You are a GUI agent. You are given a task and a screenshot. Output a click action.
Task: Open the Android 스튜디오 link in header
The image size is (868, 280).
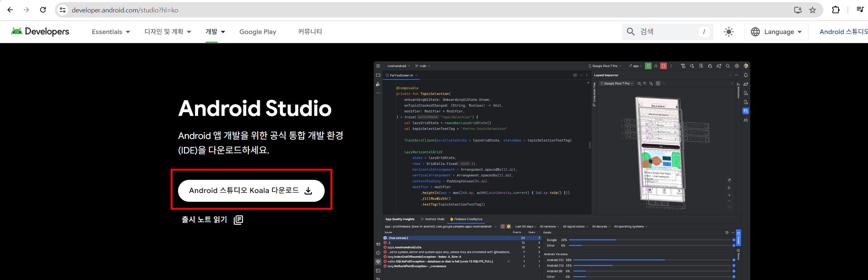[x=844, y=32]
